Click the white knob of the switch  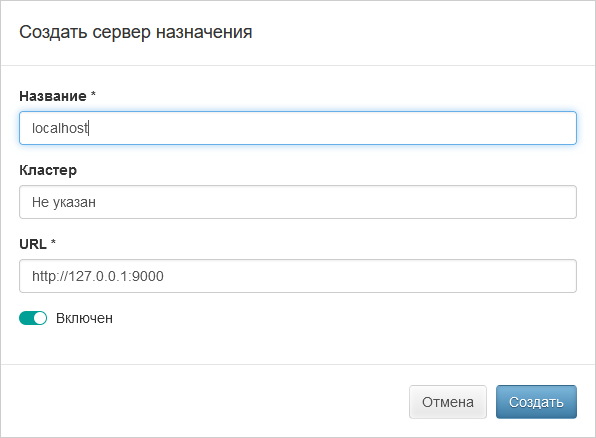pos(40,318)
